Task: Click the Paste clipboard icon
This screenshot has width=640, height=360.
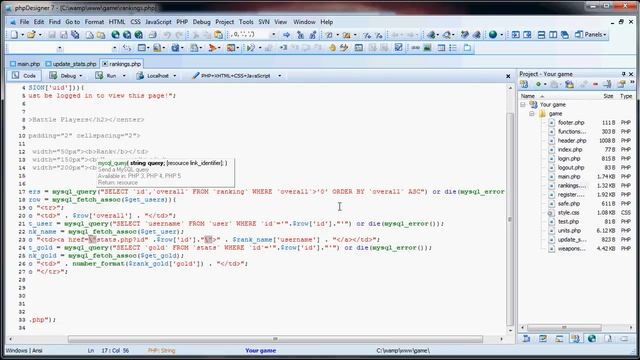Action: (219, 35)
